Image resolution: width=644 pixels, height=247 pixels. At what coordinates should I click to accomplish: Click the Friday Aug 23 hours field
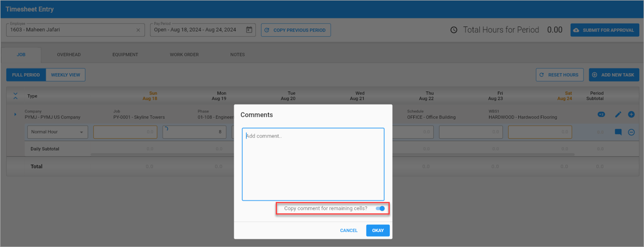coord(471,132)
